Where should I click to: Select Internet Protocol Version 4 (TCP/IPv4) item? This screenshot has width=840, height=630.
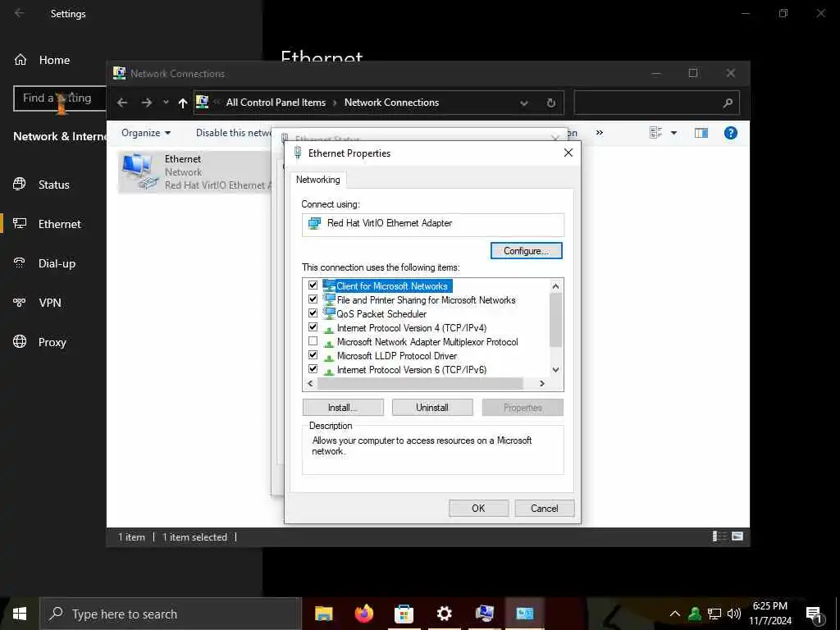coord(412,328)
